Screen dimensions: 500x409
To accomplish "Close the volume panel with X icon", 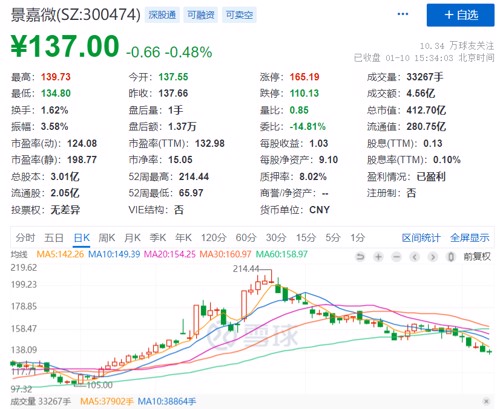I will pos(486,401).
